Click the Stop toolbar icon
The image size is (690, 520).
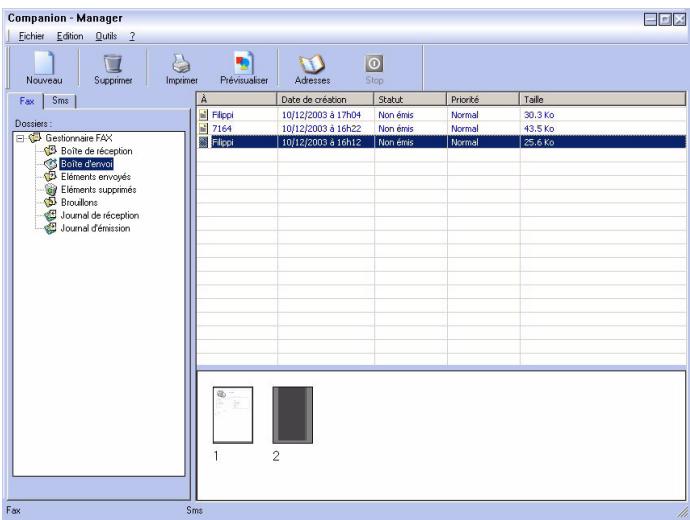coord(374,63)
